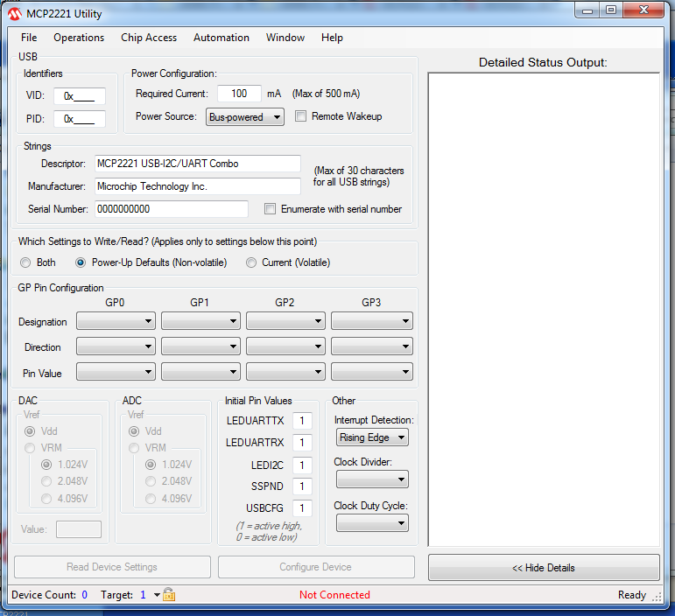675x616 pixels.
Task: Click the Required Current field
Action: 239,94
